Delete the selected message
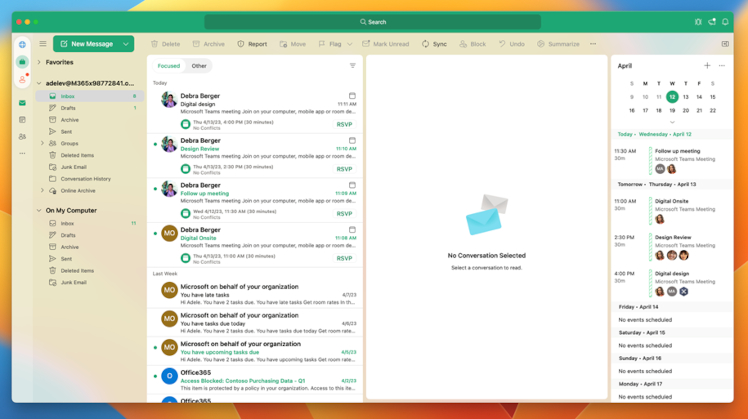Viewport: 748px width, 419px height. 166,44
